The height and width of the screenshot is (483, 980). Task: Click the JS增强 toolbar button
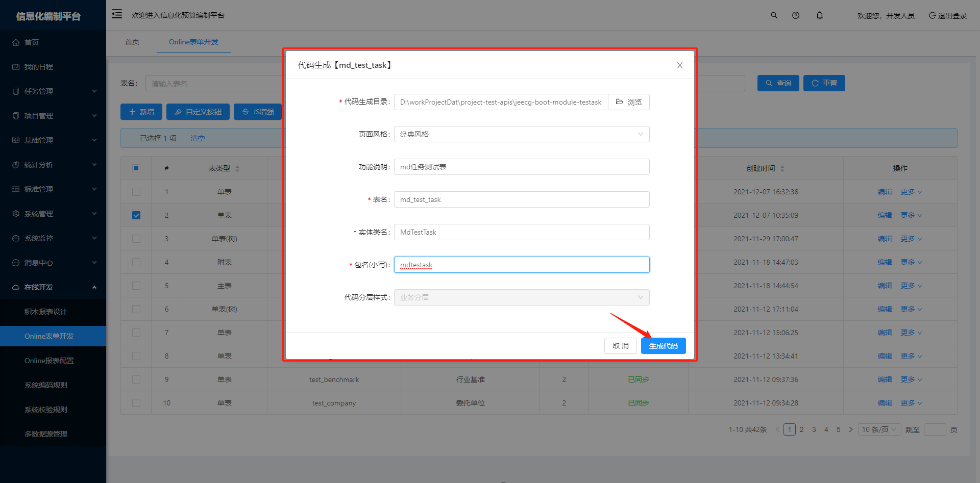(x=258, y=112)
